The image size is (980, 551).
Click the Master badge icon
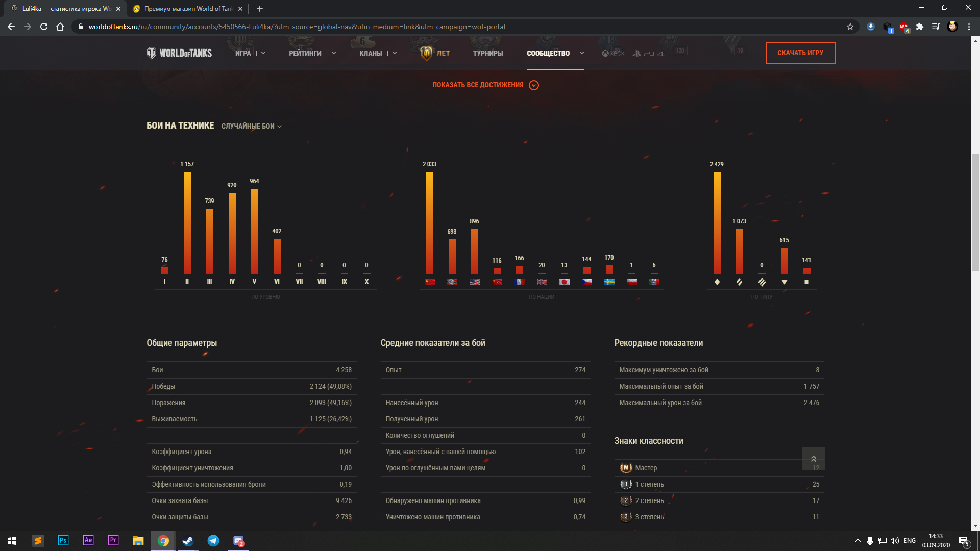pyautogui.click(x=626, y=468)
